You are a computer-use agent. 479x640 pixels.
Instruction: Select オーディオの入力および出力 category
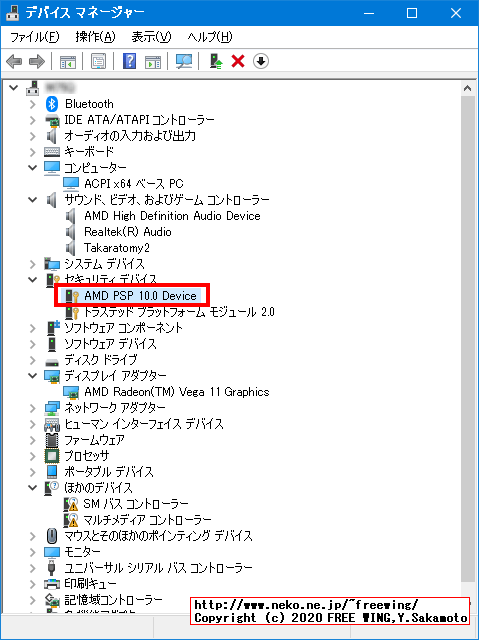[130, 136]
